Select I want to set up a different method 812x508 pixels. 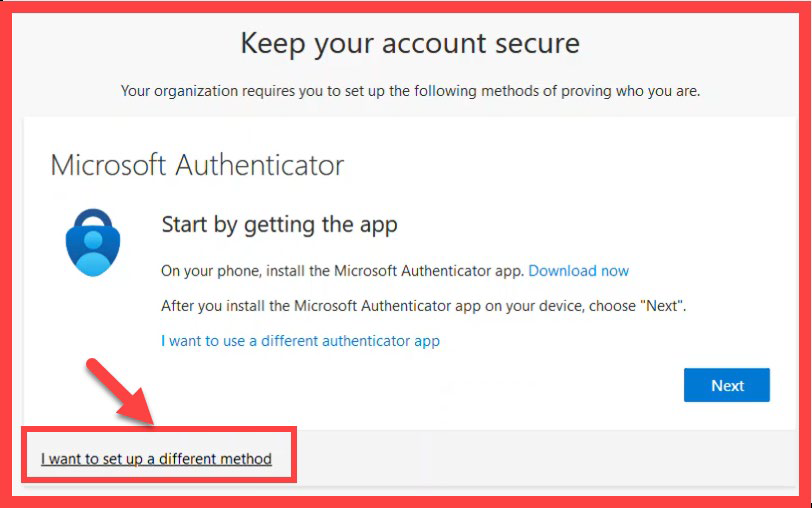[x=156, y=459]
